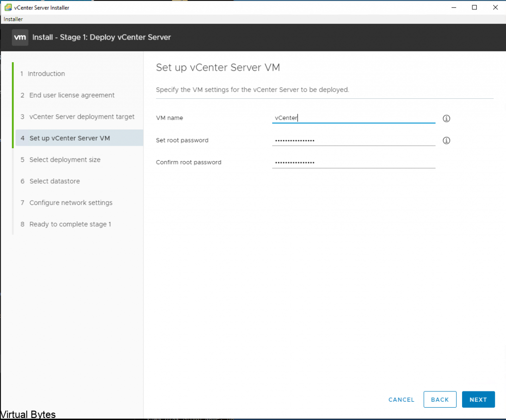Click the BACK button
506x420 pixels.
click(x=440, y=399)
